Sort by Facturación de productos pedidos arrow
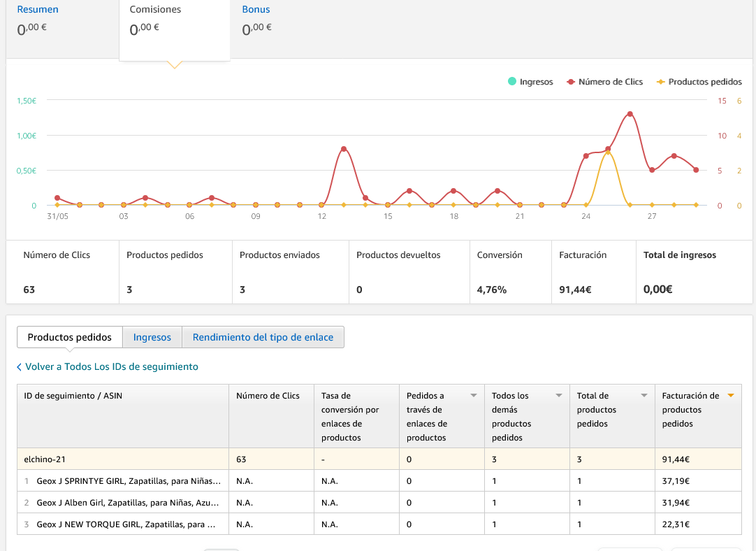The height and width of the screenshot is (551, 756). (x=731, y=396)
